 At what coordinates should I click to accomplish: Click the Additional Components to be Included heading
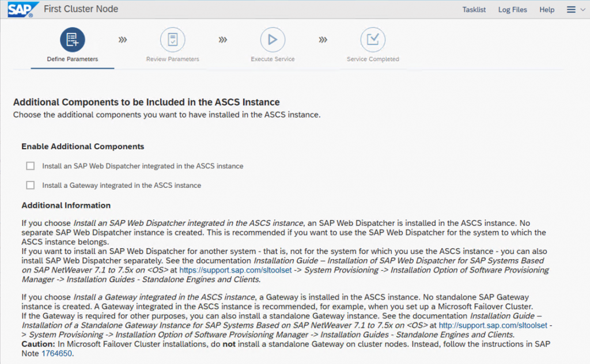coord(146,102)
